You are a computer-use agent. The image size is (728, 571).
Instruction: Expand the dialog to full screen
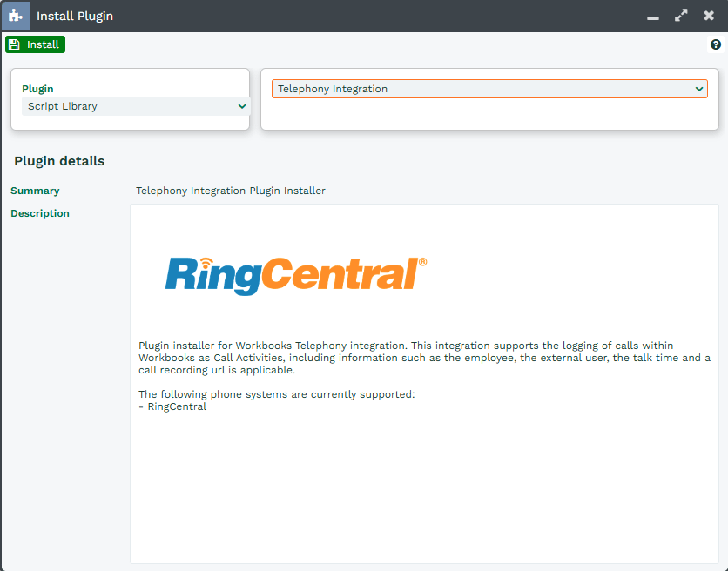[x=681, y=16]
